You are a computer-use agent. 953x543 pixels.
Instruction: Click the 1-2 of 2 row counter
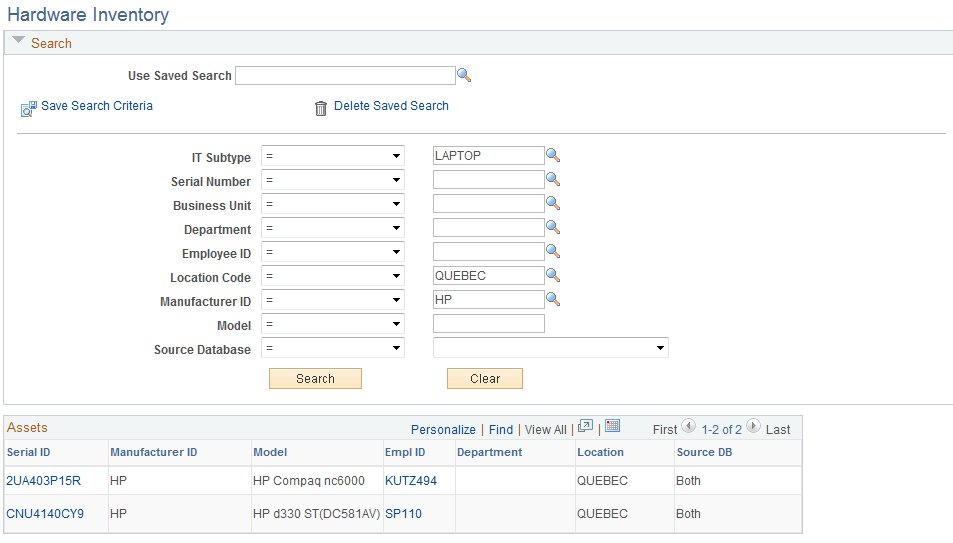pos(721,429)
